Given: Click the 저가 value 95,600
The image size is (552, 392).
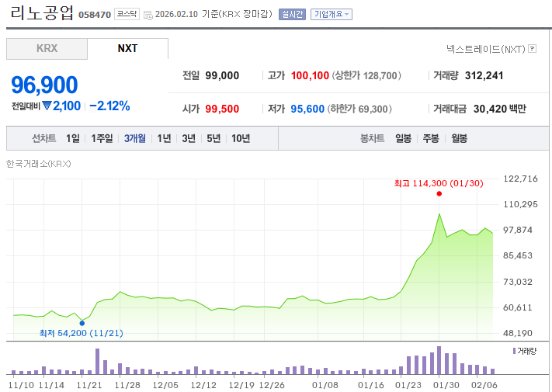Looking at the screenshot, I should coord(307,109).
